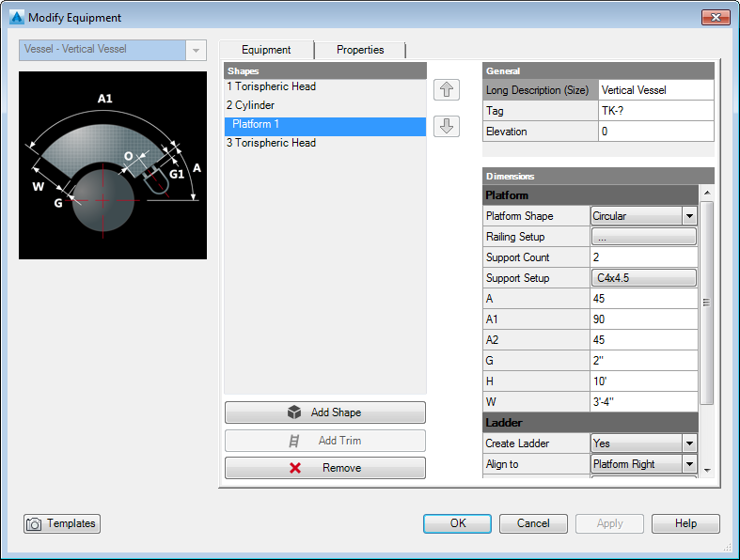Screen dimensions: 740x560
Task: Open Help for this dialog
Action: point(685,523)
